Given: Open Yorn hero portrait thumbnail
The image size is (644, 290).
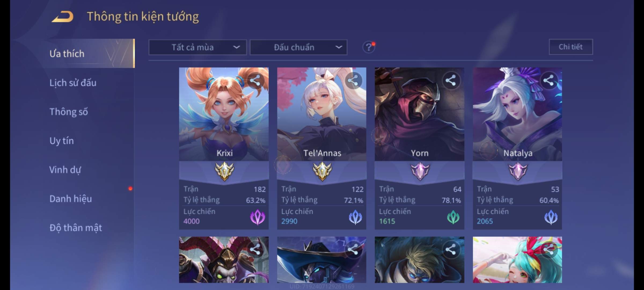Looking at the screenshot, I should 419,114.
